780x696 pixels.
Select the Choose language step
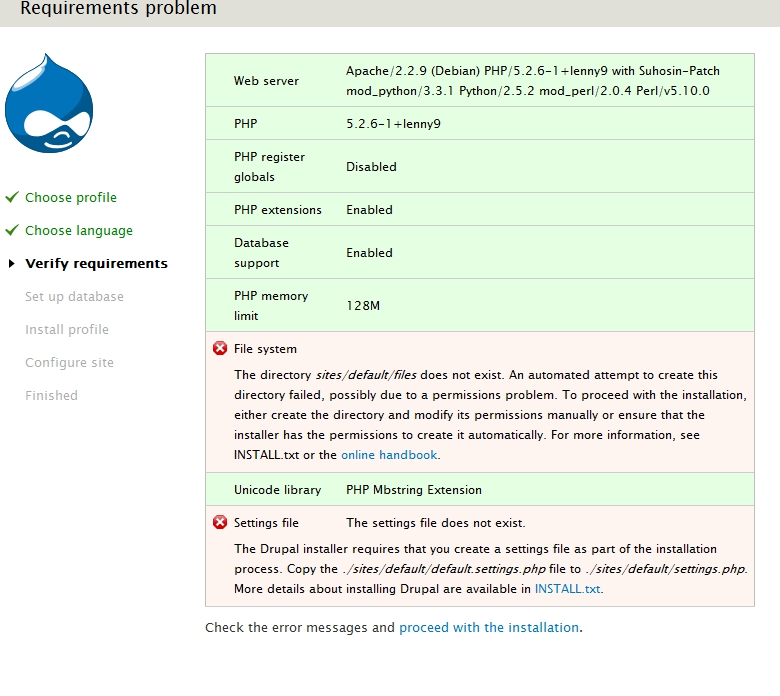click(x=79, y=231)
